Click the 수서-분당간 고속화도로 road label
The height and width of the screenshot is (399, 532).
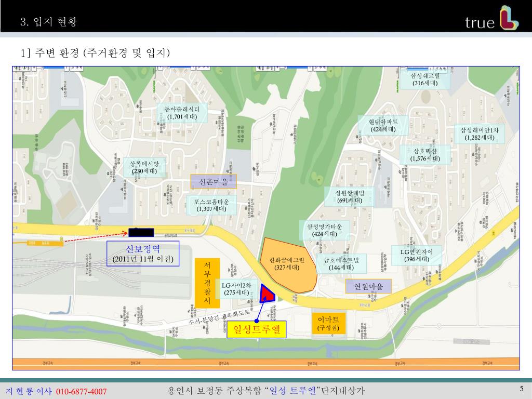[220, 316]
